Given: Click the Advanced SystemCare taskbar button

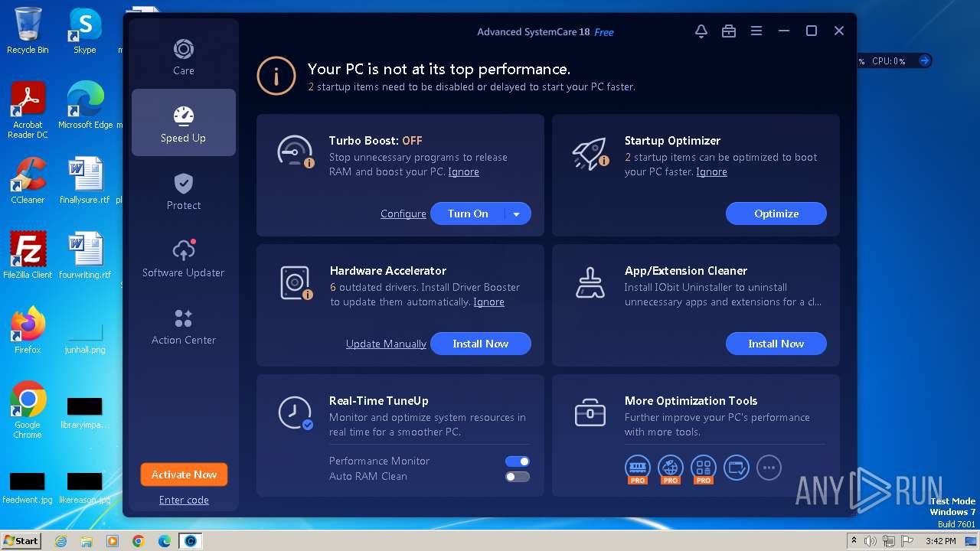Looking at the screenshot, I should pos(191,541).
